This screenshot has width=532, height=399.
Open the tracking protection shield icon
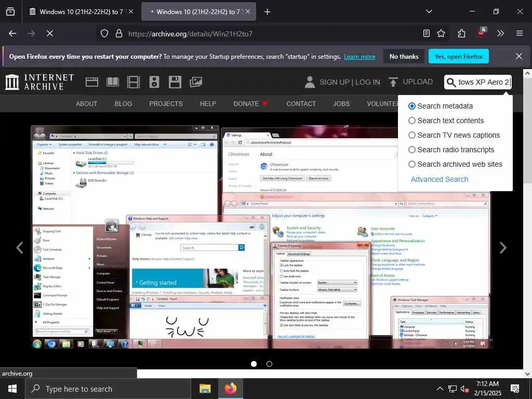[x=104, y=33]
